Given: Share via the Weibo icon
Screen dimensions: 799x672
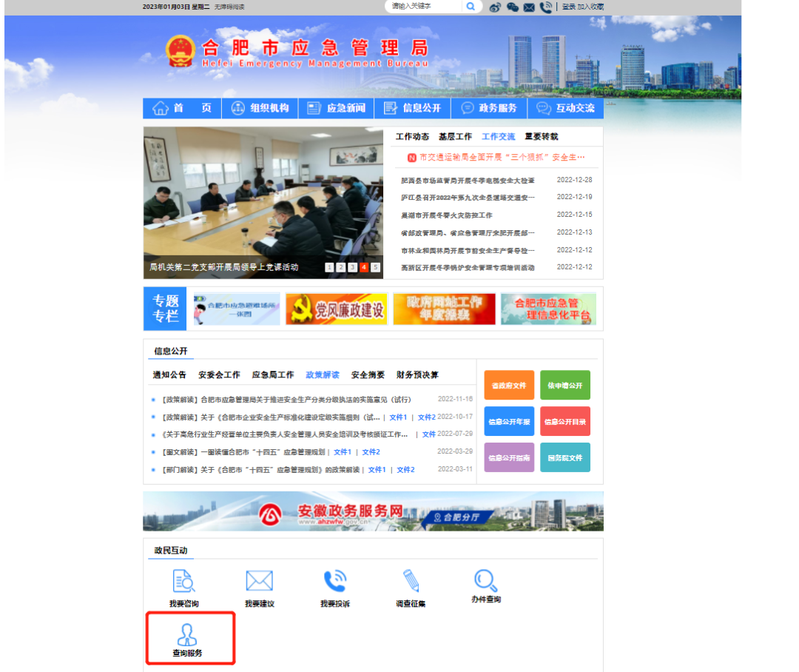Looking at the screenshot, I should click(495, 6).
